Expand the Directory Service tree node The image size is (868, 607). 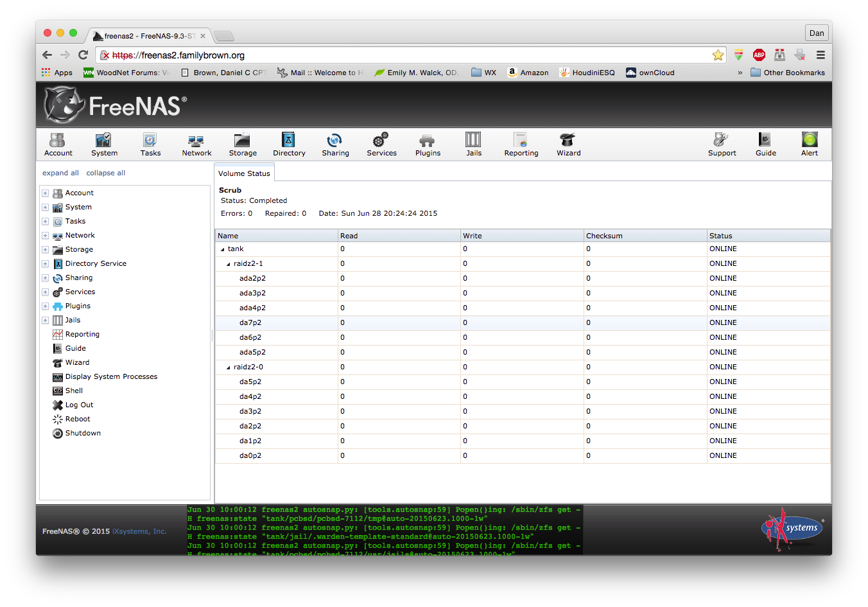click(46, 263)
